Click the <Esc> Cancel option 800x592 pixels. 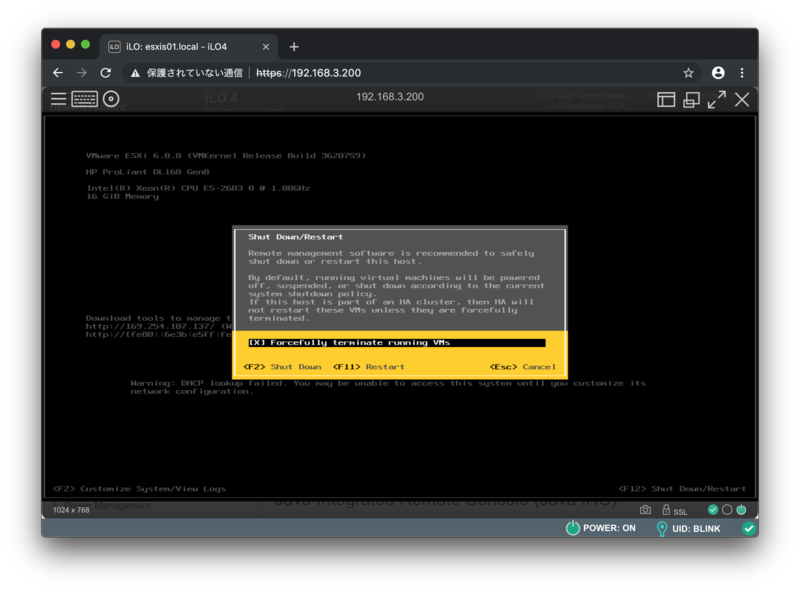(522, 367)
